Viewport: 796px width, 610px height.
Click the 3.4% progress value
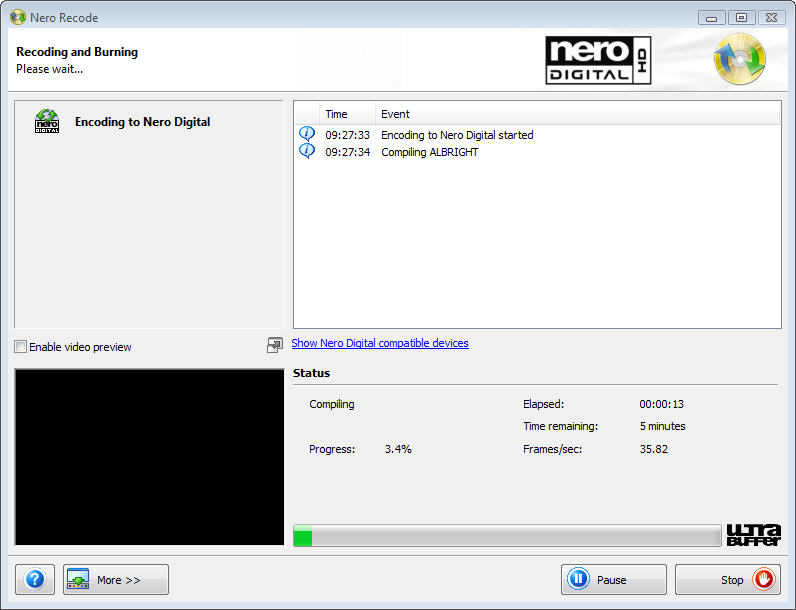click(x=398, y=449)
